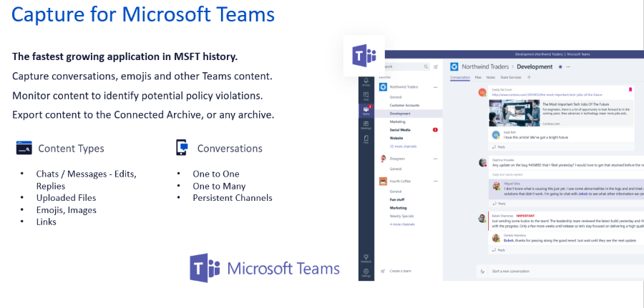The width and height of the screenshot is (644, 308).
Task: Open the Activity bell in Teams sidebar
Action: tap(366, 80)
